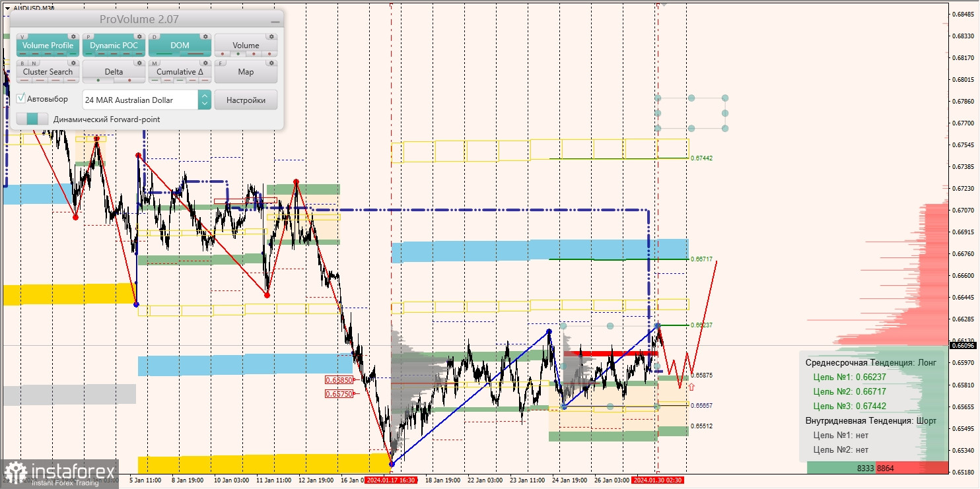Click the red 0.65850 price tag
Viewport: 980px width, 489px height.
click(x=340, y=380)
